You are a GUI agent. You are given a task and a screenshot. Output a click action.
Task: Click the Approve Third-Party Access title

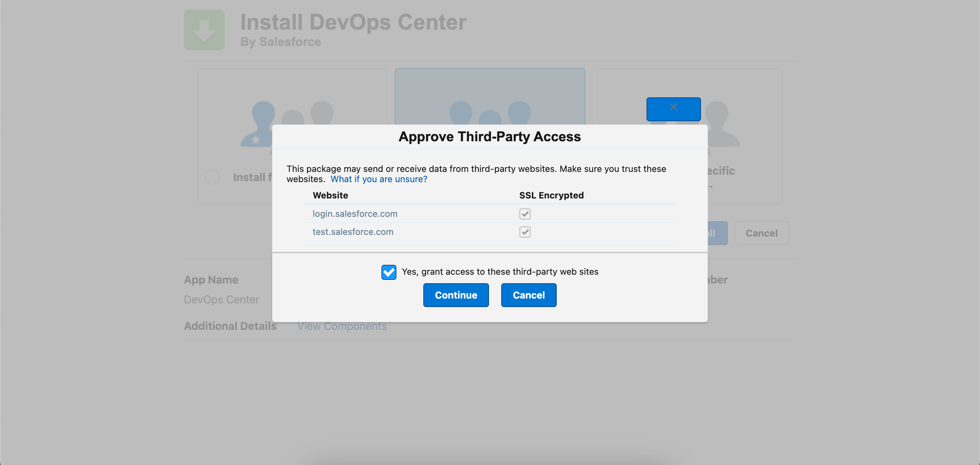pos(489,137)
